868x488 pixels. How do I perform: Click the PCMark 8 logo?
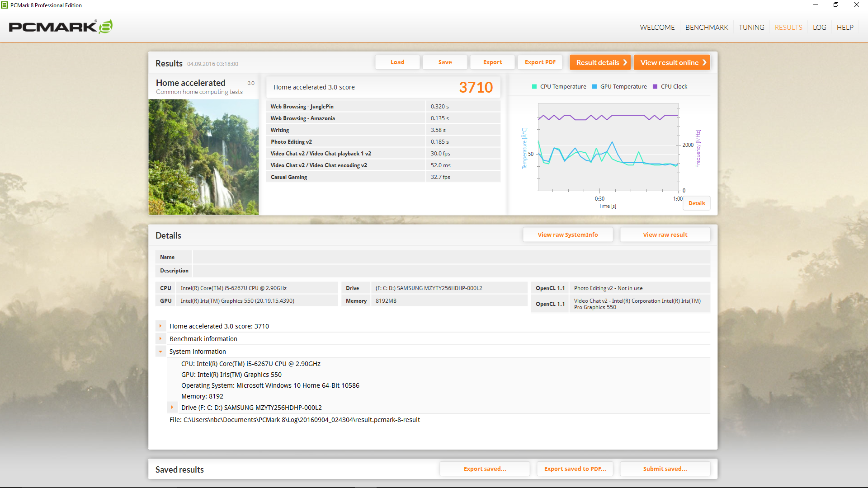(x=61, y=27)
